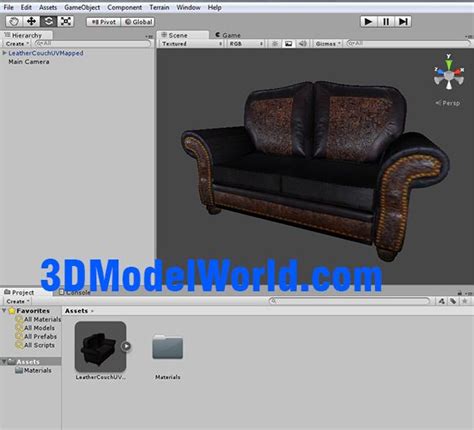The width and height of the screenshot is (474, 430).
Task: Click the Play button
Action: click(x=369, y=22)
